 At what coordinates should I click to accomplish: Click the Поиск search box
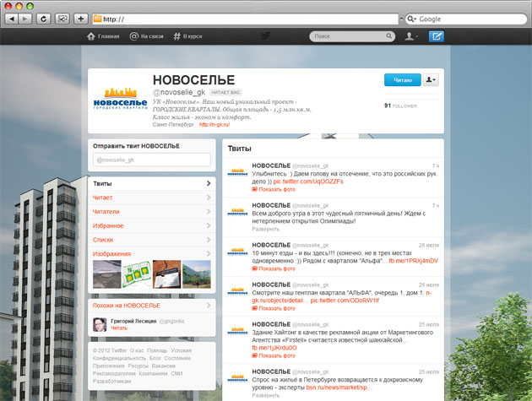(x=352, y=36)
